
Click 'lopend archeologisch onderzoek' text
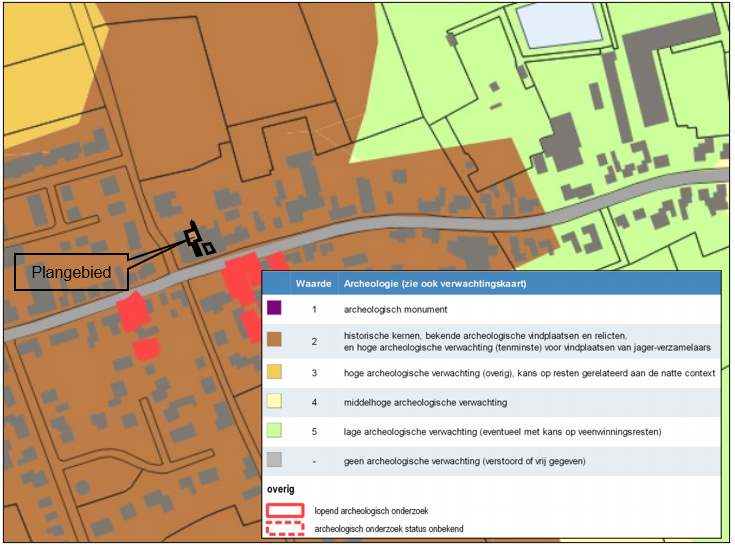(371, 511)
